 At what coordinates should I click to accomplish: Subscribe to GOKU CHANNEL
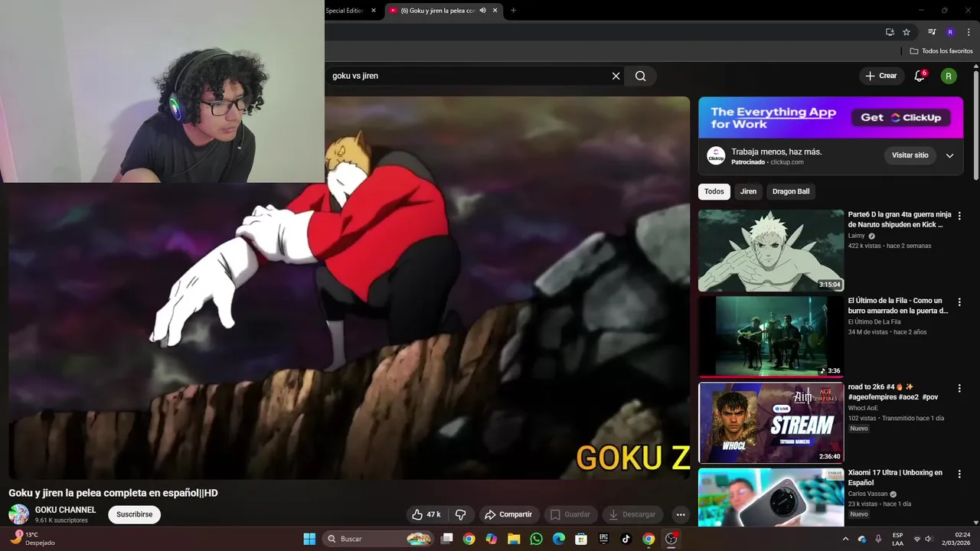(135, 514)
